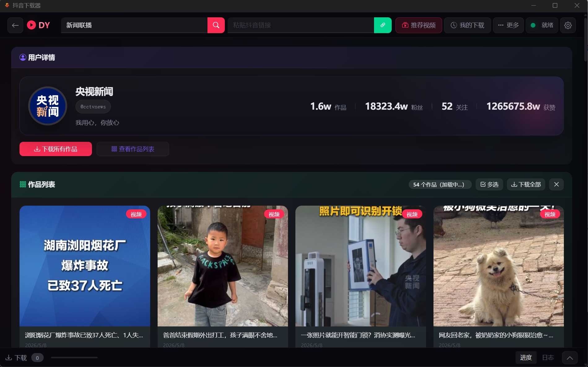The height and width of the screenshot is (367, 588).
Task: Open 我的下载 my downloads
Action: [467, 25]
